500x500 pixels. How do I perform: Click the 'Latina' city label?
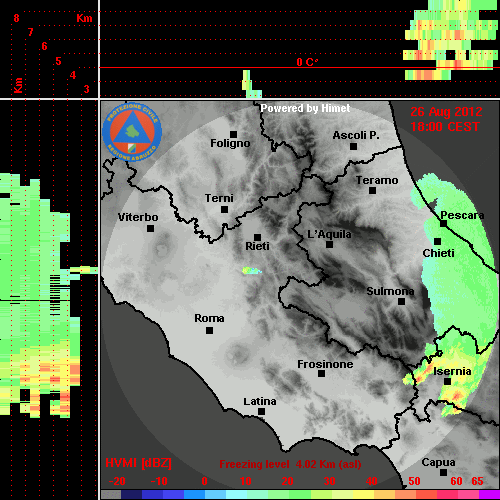click(x=260, y=401)
